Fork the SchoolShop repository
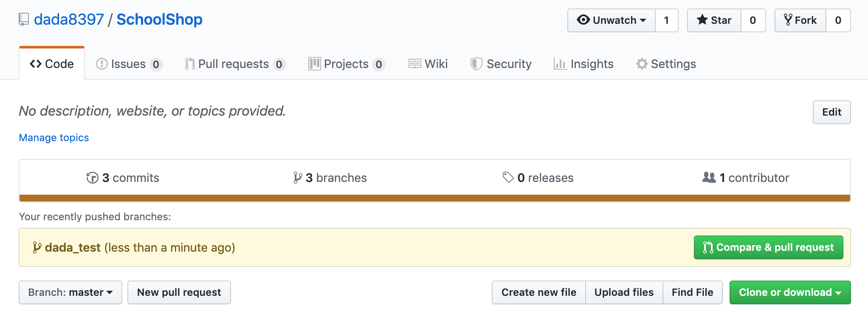Image resolution: width=868 pixels, height=312 pixels. [800, 20]
